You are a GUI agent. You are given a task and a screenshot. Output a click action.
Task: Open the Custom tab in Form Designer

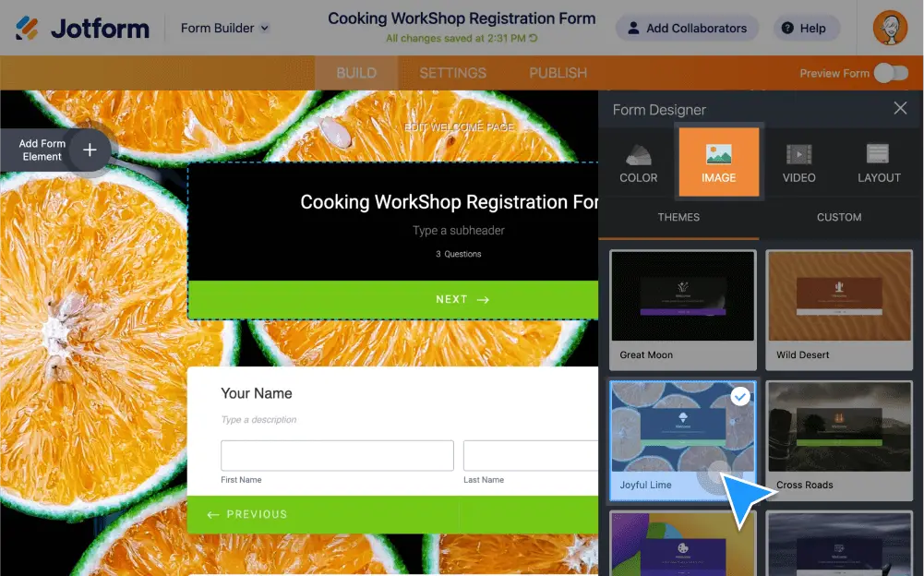pyautogui.click(x=838, y=217)
